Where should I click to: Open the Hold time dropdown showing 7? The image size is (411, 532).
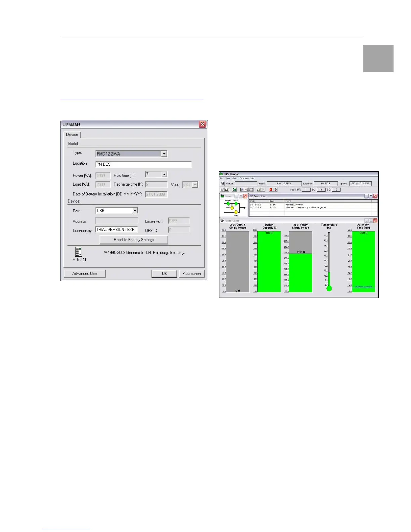pyautogui.click(x=164, y=174)
